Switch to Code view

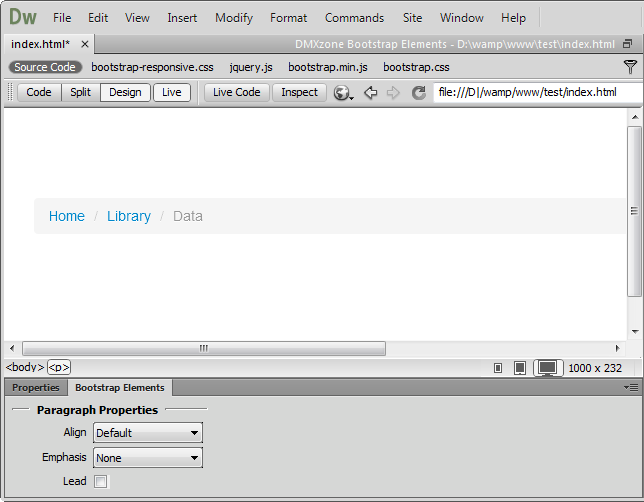pyautogui.click(x=39, y=92)
